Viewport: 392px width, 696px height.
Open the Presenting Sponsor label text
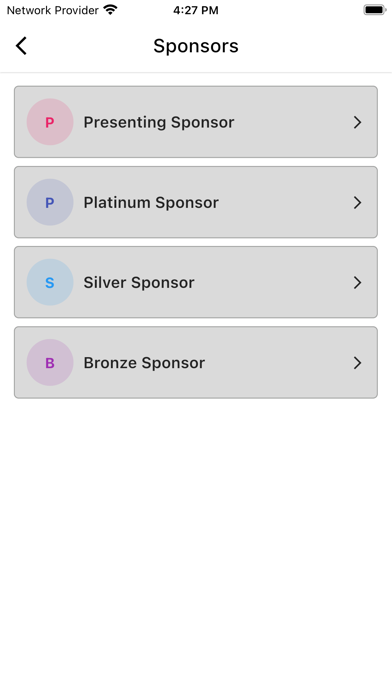pos(158,123)
